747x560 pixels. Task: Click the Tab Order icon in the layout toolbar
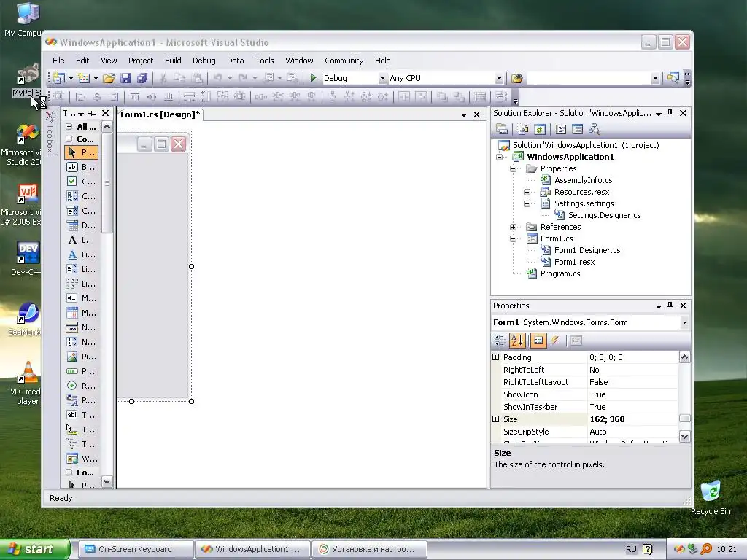click(x=500, y=97)
